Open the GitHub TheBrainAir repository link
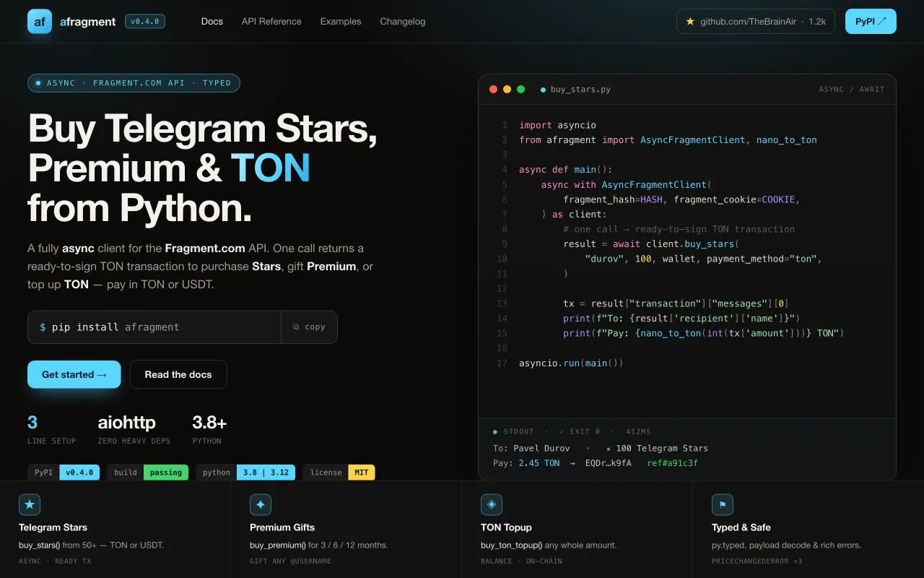 coord(756,22)
